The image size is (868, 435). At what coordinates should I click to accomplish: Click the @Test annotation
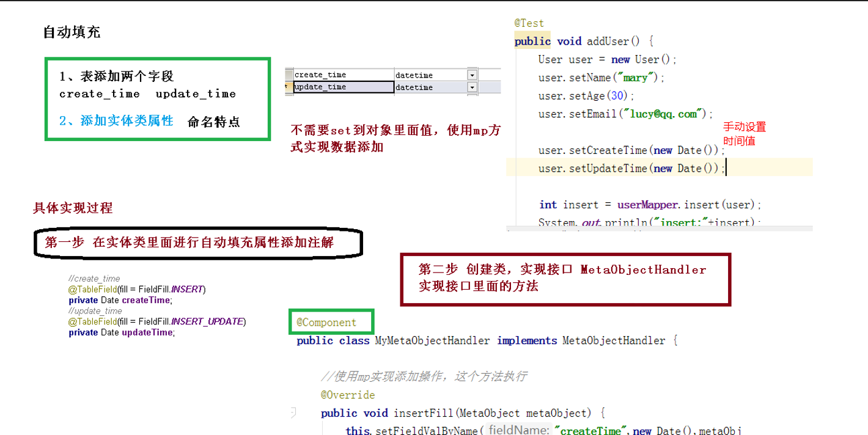coord(529,23)
